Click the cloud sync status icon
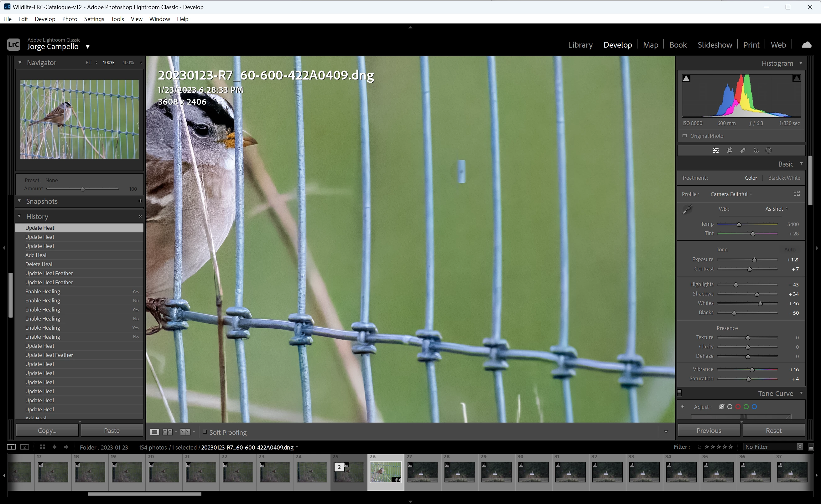The height and width of the screenshot is (504, 821). 806,45
